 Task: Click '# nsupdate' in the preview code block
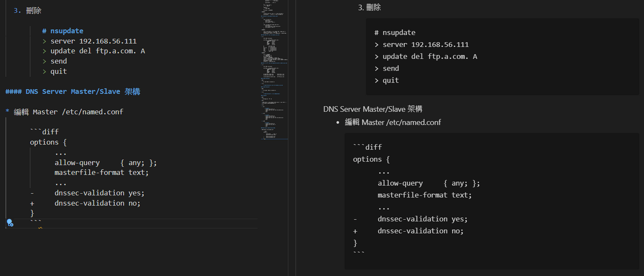click(x=395, y=33)
